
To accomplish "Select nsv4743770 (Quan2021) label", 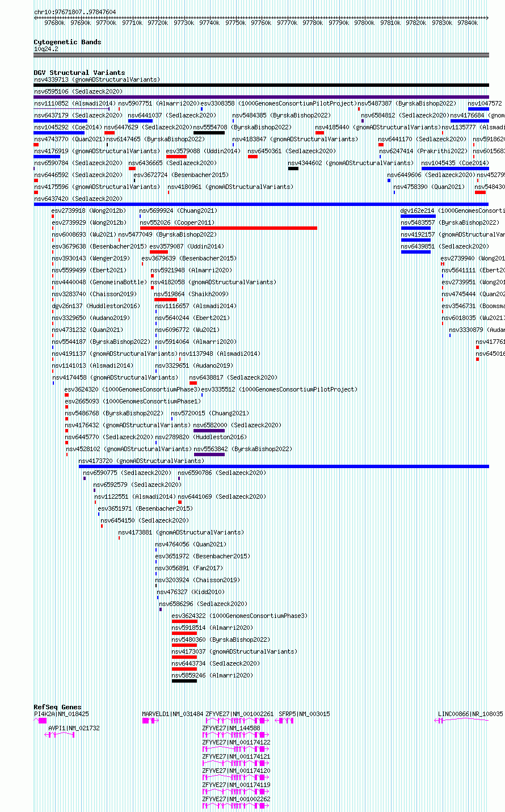I will coord(70,139).
